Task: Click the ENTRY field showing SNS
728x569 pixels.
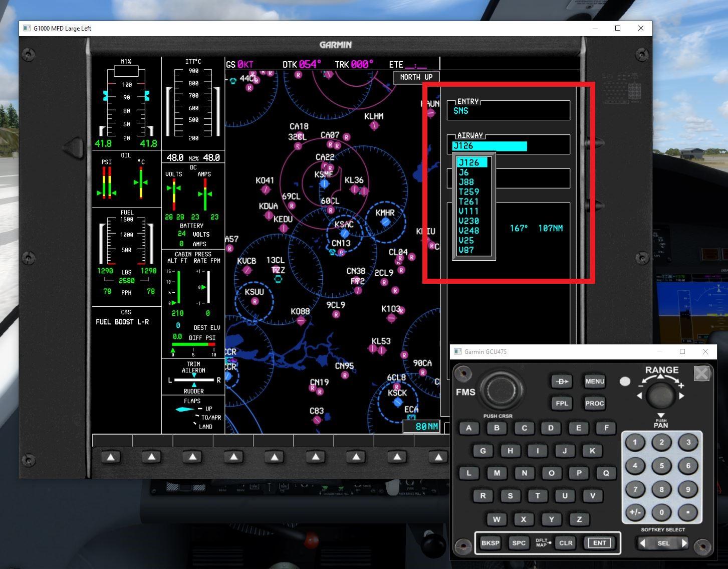Action: point(508,111)
